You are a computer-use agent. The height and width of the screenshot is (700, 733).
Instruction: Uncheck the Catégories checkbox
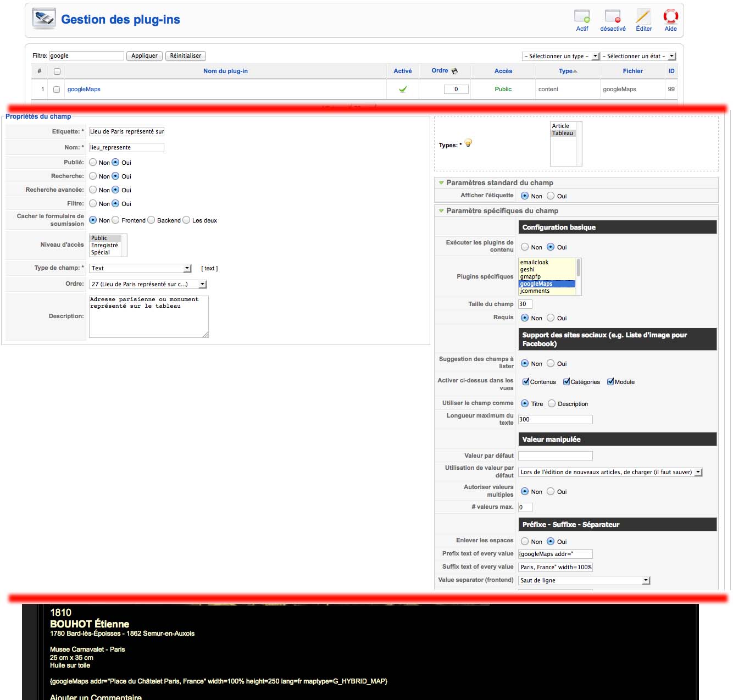(x=567, y=382)
